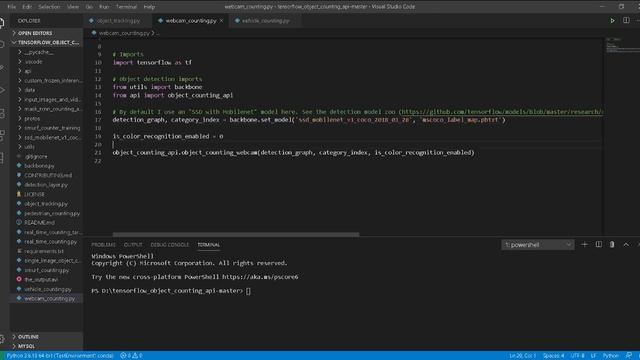Viewport: 640px width, 360px height.
Task: Split the editor to the right
Action: [x=626, y=20]
